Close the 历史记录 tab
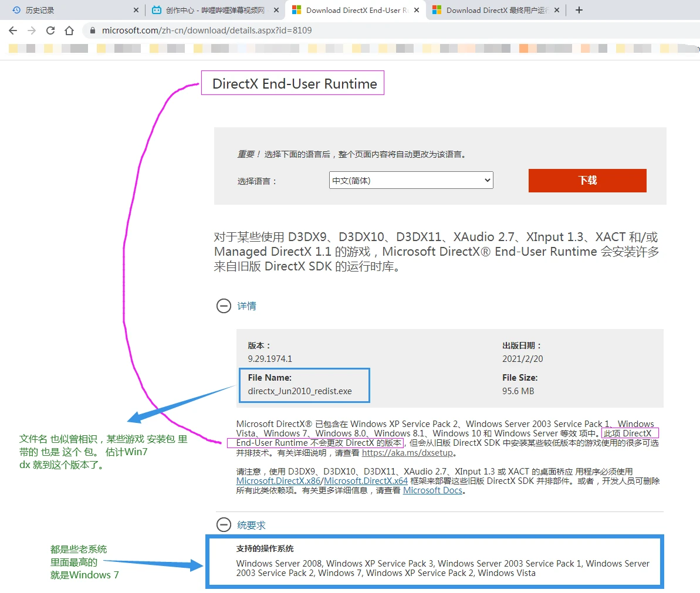 136,10
